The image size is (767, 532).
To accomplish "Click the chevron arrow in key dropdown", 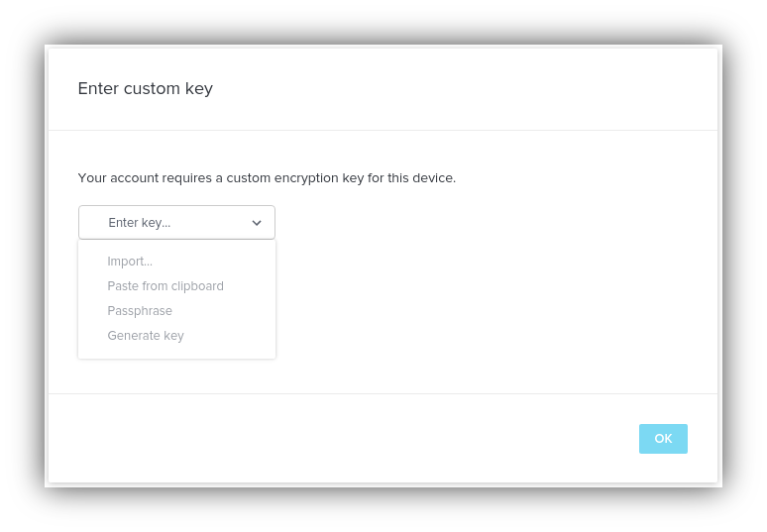I will (x=257, y=223).
